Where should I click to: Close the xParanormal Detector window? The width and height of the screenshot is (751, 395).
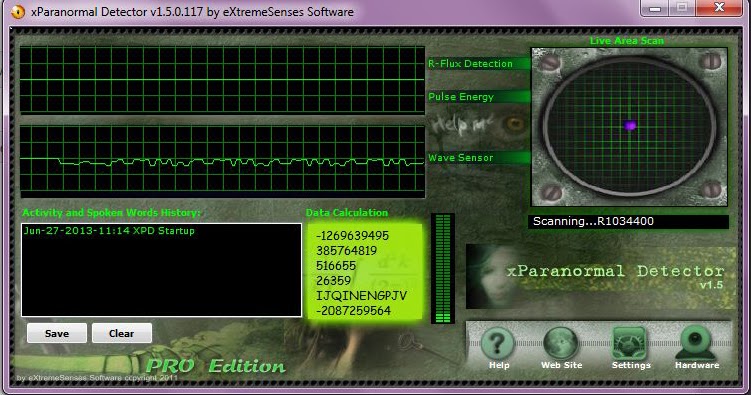pyautogui.click(x=719, y=8)
